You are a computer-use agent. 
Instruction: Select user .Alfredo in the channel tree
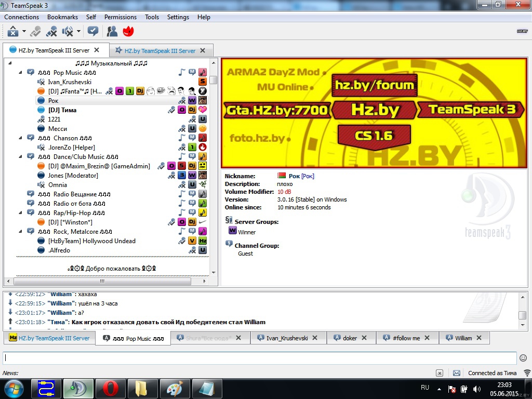point(59,250)
